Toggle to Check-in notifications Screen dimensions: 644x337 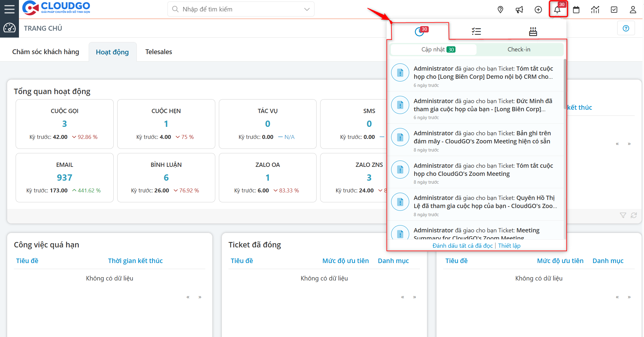(x=519, y=49)
